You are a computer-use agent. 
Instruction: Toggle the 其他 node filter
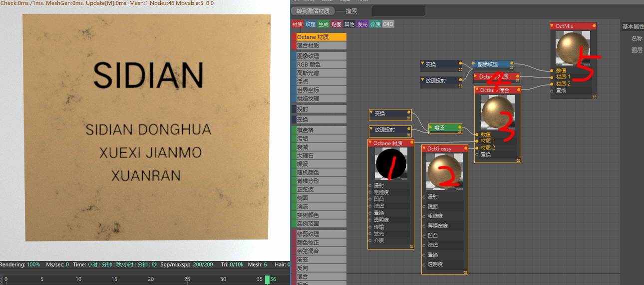[349, 24]
